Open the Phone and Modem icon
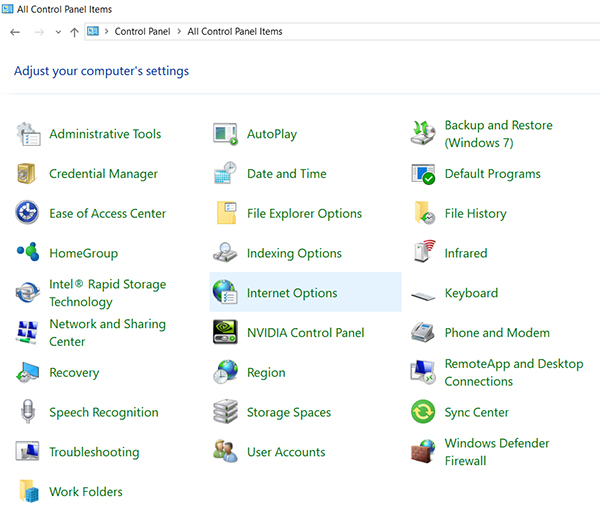The width and height of the screenshot is (600, 515). (x=422, y=332)
